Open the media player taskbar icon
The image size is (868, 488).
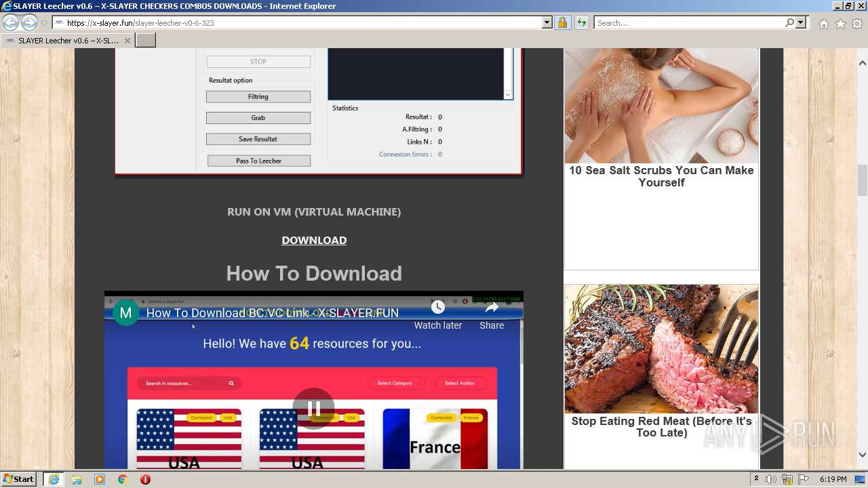point(100,479)
